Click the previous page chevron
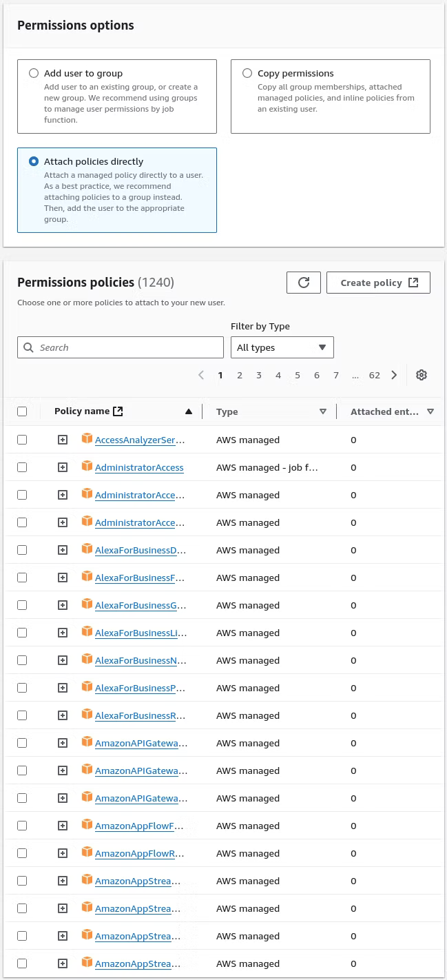 click(201, 375)
